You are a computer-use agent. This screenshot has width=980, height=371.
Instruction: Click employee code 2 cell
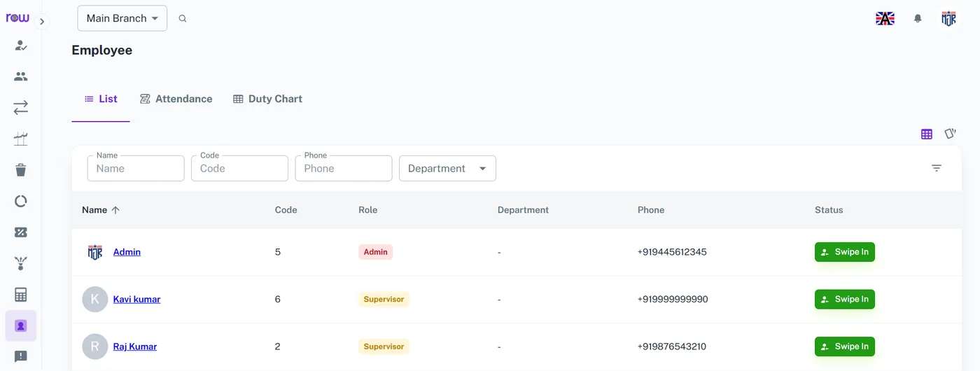tap(278, 346)
